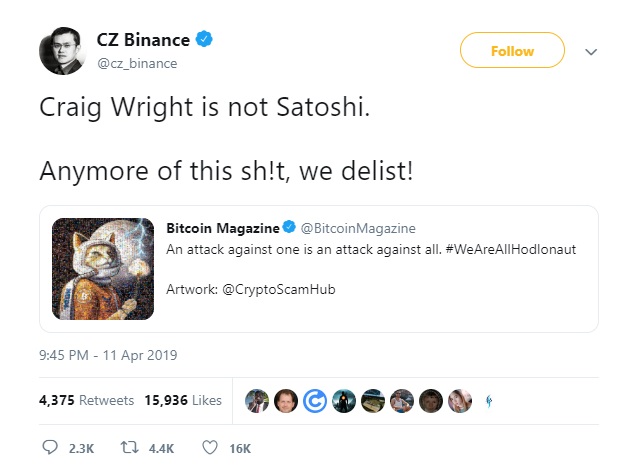Open CZ Binance profile picture
The image size is (635, 475).
(x=63, y=51)
